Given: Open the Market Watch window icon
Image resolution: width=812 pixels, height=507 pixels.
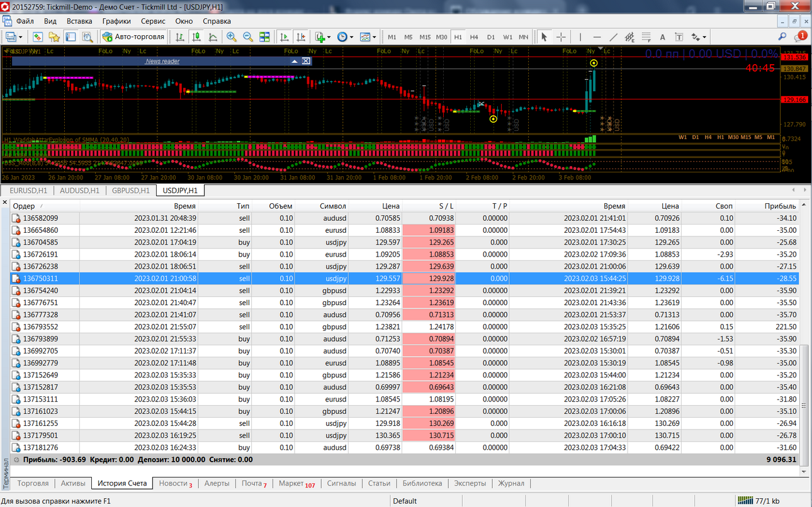Looking at the screenshot, I should click(38, 37).
